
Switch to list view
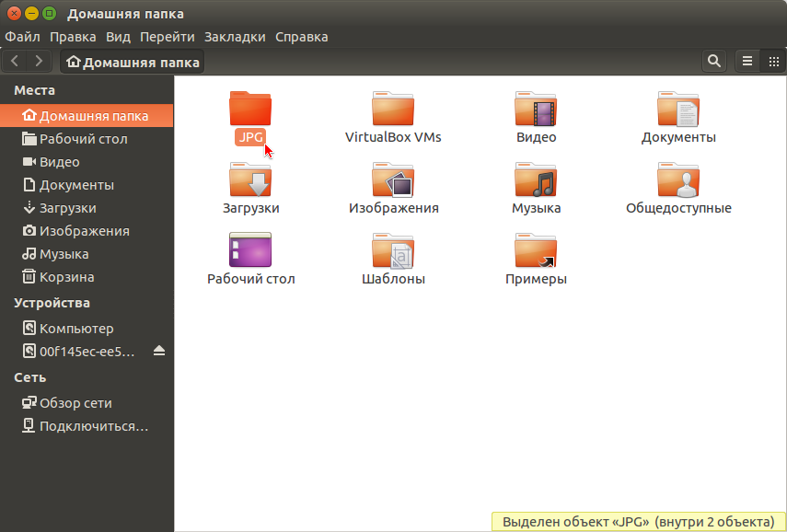pyautogui.click(x=747, y=62)
